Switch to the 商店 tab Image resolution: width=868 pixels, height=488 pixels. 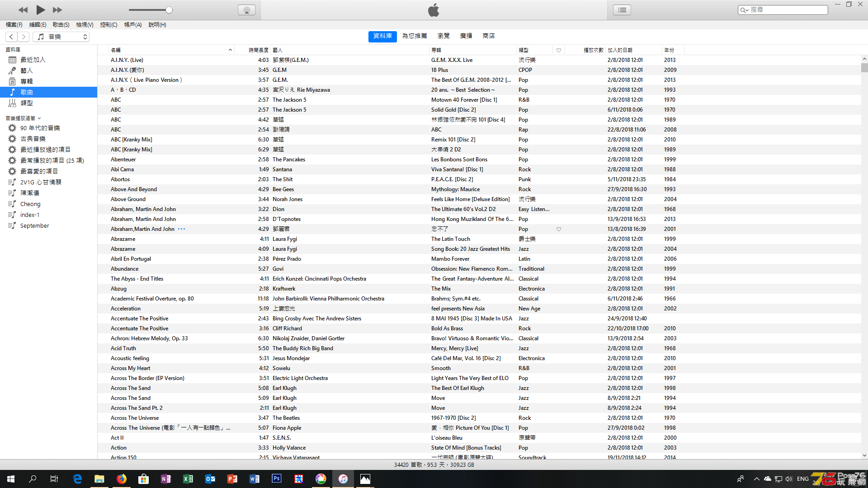(489, 36)
